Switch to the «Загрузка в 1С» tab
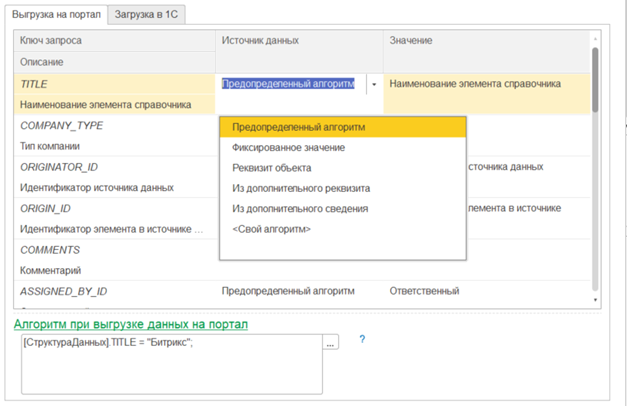The width and height of the screenshot is (627, 406). pos(147,13)
